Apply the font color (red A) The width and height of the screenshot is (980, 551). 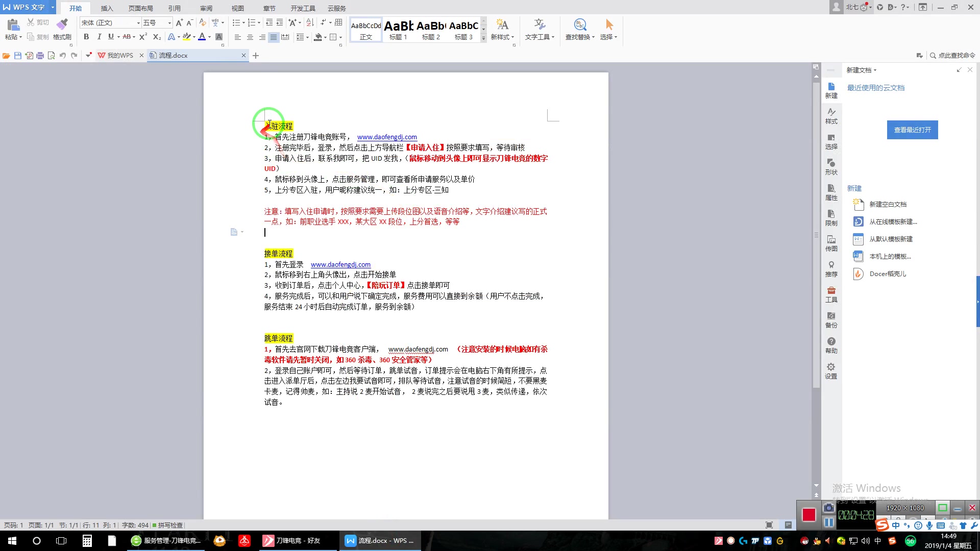(202, 37)
